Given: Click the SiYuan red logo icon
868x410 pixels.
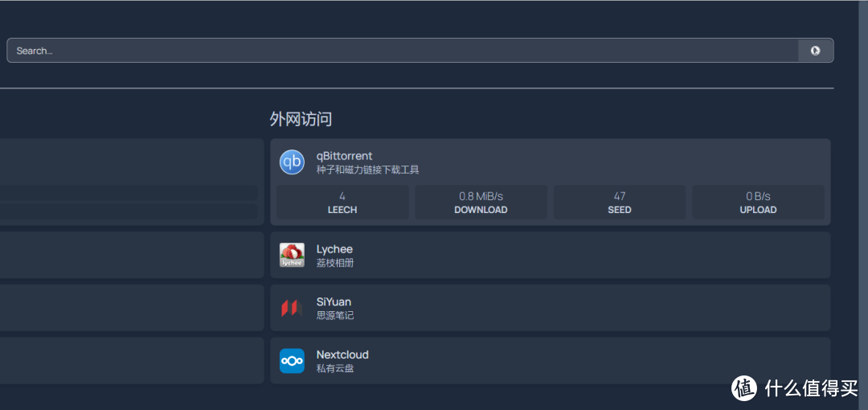Looking at the screenshot, I should click(292, 308).
